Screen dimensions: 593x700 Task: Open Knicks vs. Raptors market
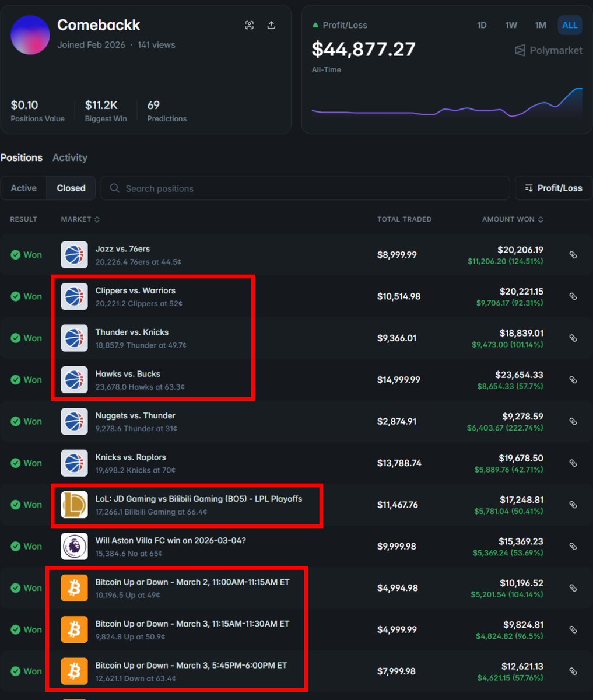(131, 457)
